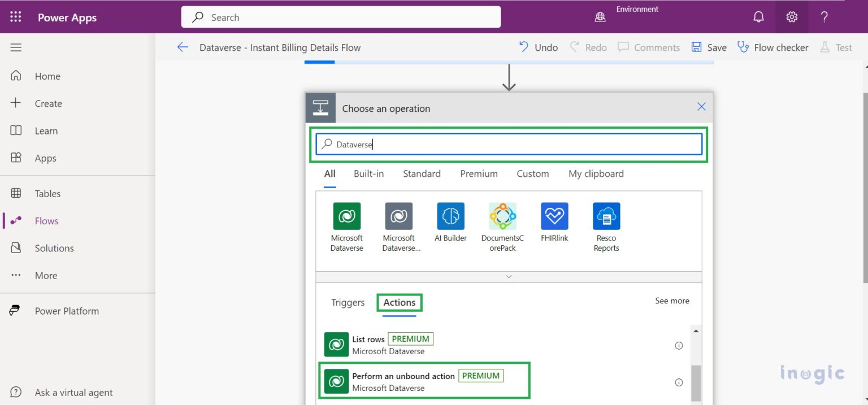Switch to the Custom tab

point(532,174)
